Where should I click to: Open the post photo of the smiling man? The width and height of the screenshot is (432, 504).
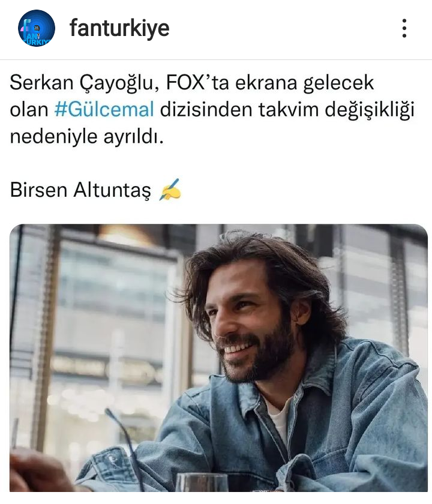click(x=218, y=358)
